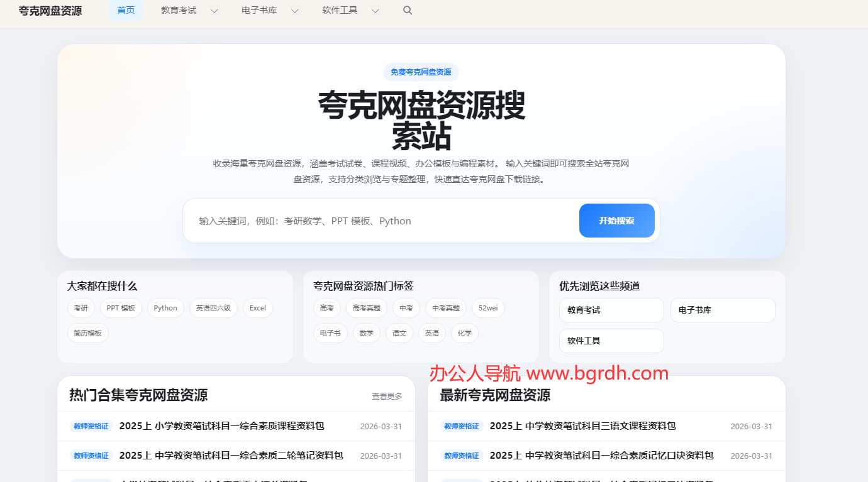
Task: Choose the PPT 模板 keyword tag
Action: tap(121, 308)
